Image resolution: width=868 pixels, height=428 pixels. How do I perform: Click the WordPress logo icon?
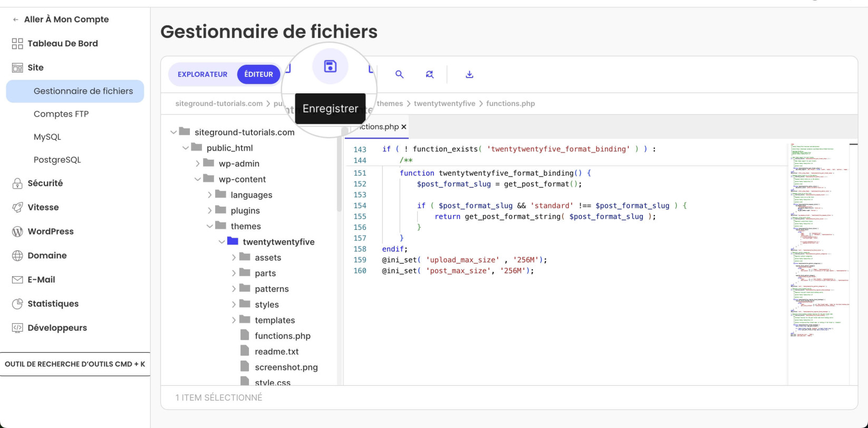pos(17,231)
